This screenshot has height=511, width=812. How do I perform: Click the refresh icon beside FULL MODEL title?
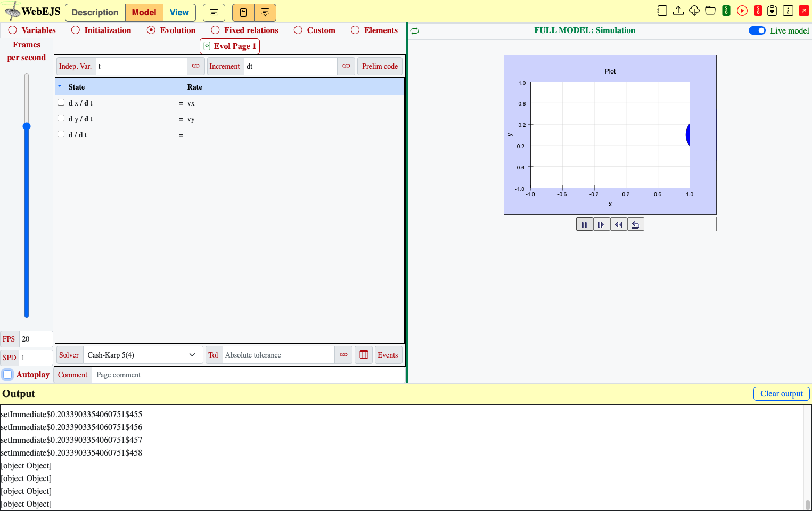415,31
